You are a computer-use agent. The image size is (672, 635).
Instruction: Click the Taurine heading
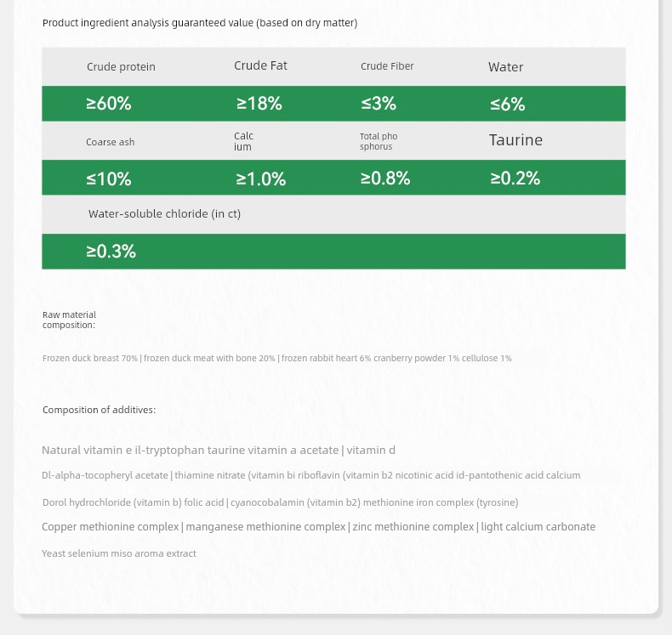pyautogui.click(x=515, y=140)
